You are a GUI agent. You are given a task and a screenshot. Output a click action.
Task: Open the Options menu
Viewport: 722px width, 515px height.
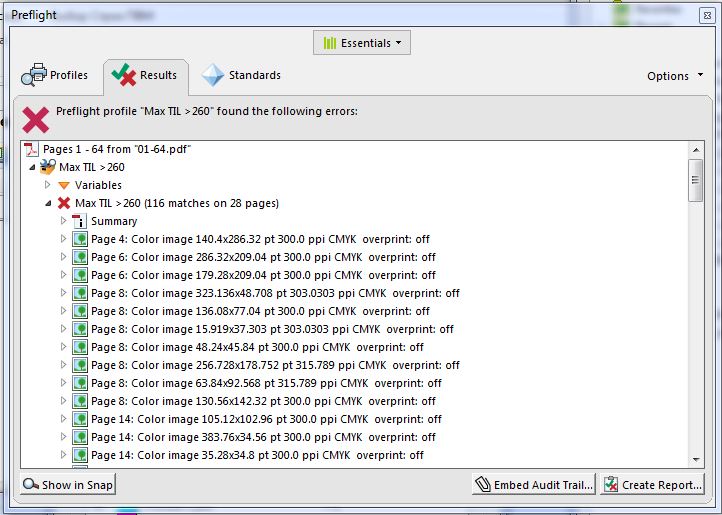(x=675, y=76)
